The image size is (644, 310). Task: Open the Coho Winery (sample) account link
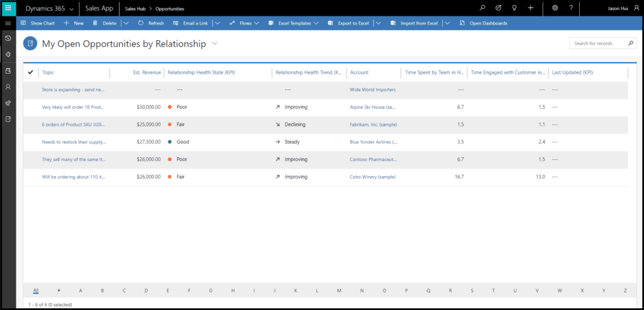(372, 177)
